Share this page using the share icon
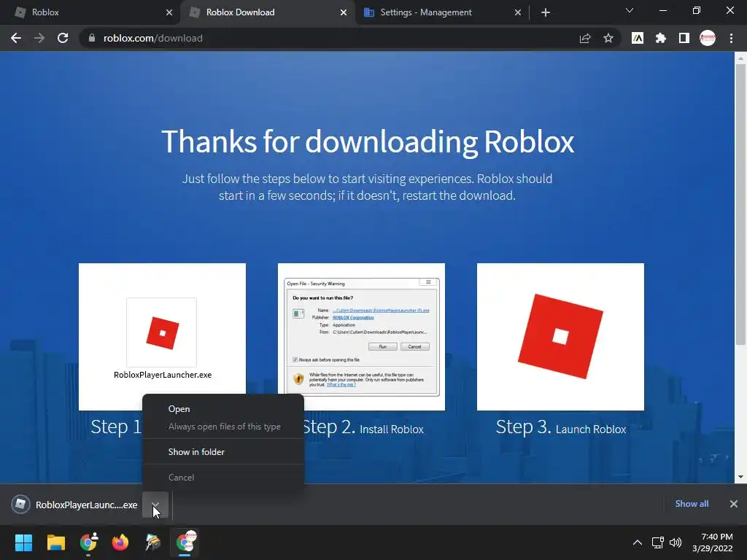Screen dimensions: 747x560 [585, 38]
